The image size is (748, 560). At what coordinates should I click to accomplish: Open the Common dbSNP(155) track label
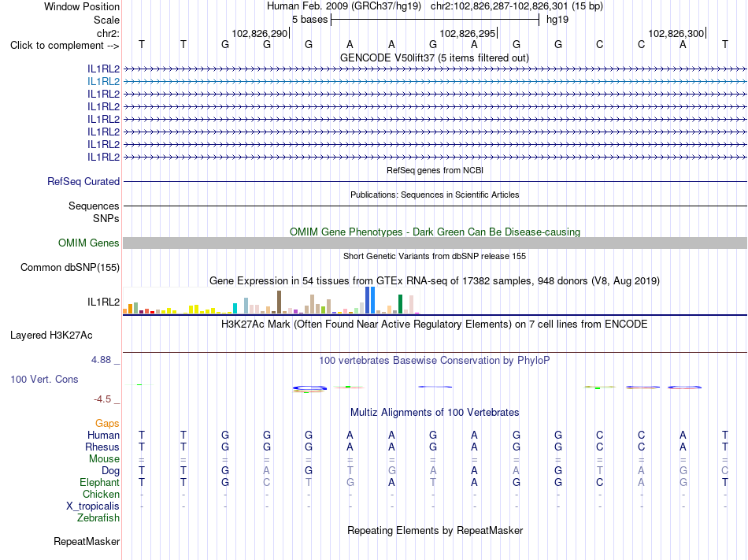click(70, 268)
